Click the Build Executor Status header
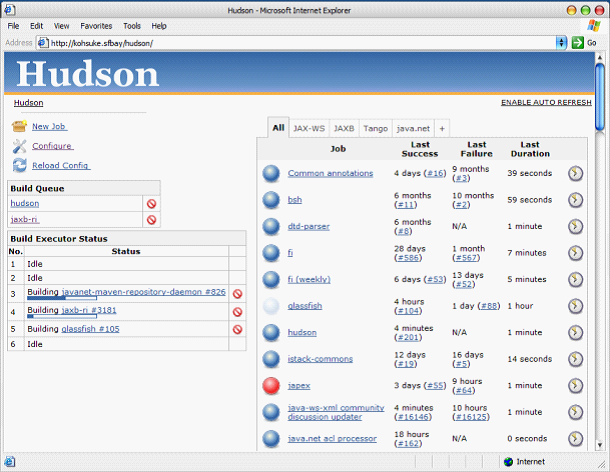 point(126,239)
